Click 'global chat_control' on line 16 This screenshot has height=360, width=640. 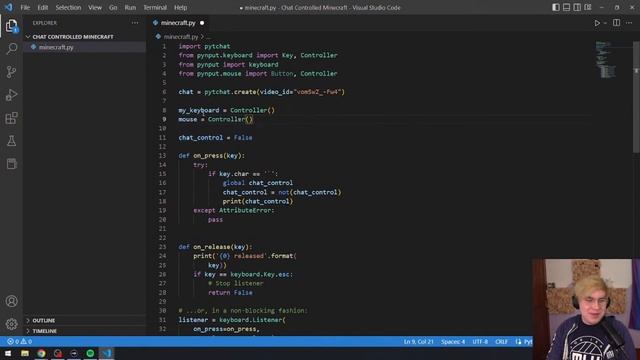258,183
